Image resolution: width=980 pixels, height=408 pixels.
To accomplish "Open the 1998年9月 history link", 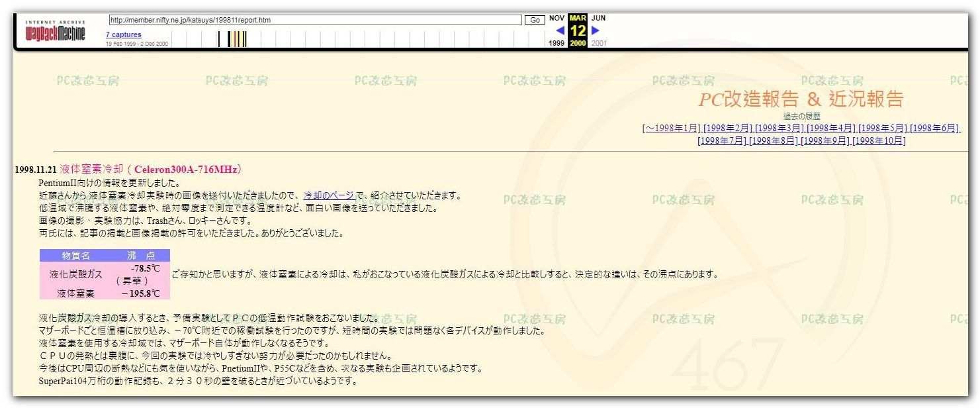I will pos(825,140).
